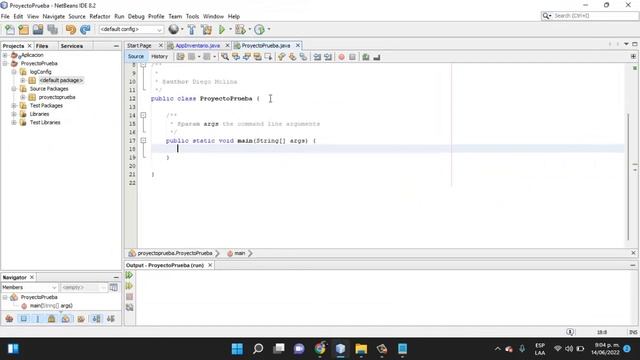
Task: Open Run Project dropdown arrow
Action: coord(230,29)
